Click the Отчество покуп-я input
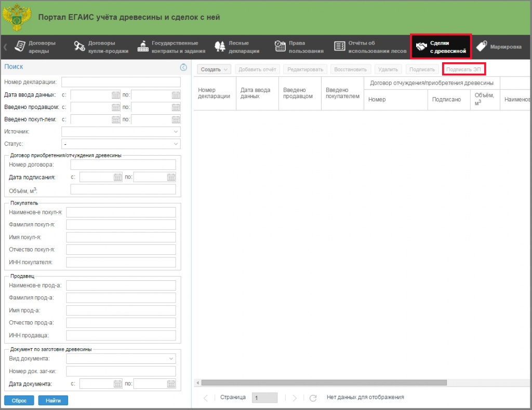This screenshot has height=410, width=532. (121, 250)
